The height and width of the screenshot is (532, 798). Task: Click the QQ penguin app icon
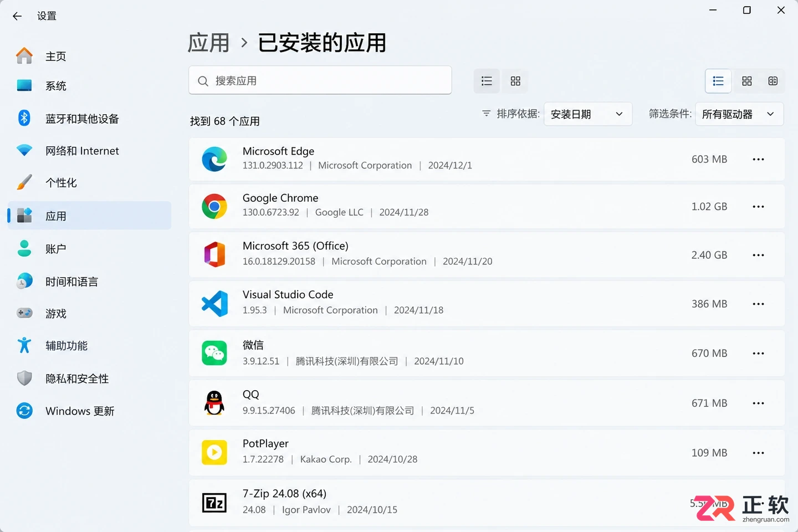[x=214, y=403]
